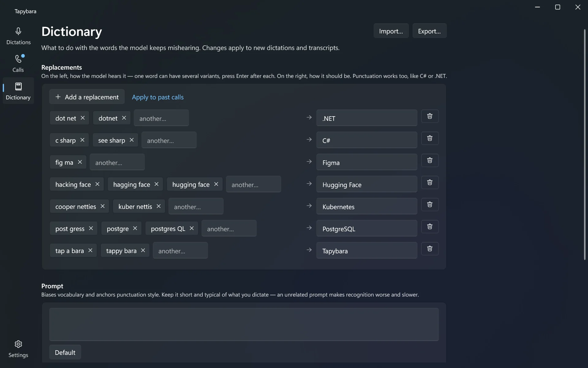Image resolution: width=588 pixels, height=368 pixels.
Task: Remove the 'c sharp' variant
Action: (82, 140)
